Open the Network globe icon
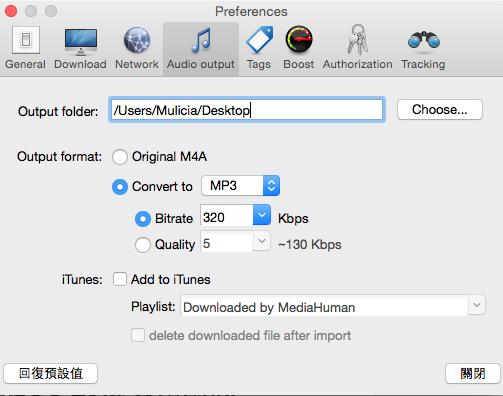 (x=137, y=40)
